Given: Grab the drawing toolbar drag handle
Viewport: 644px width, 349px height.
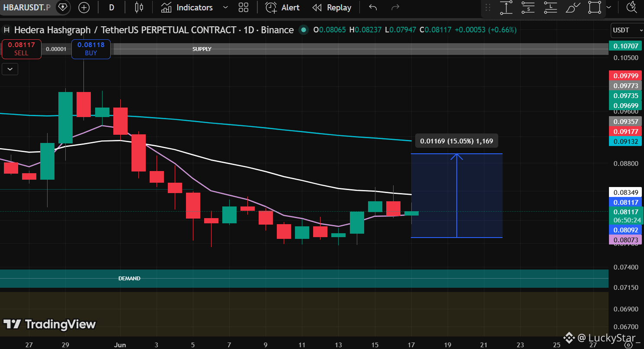Looking at the screenshot, I should tap(488, 7).
